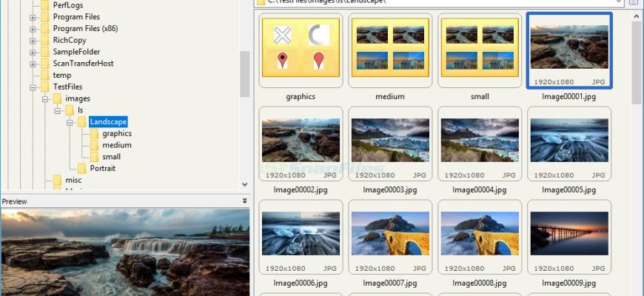Click the temp folder icon in tree
644x296 pixels.
[x=45, y=75]
